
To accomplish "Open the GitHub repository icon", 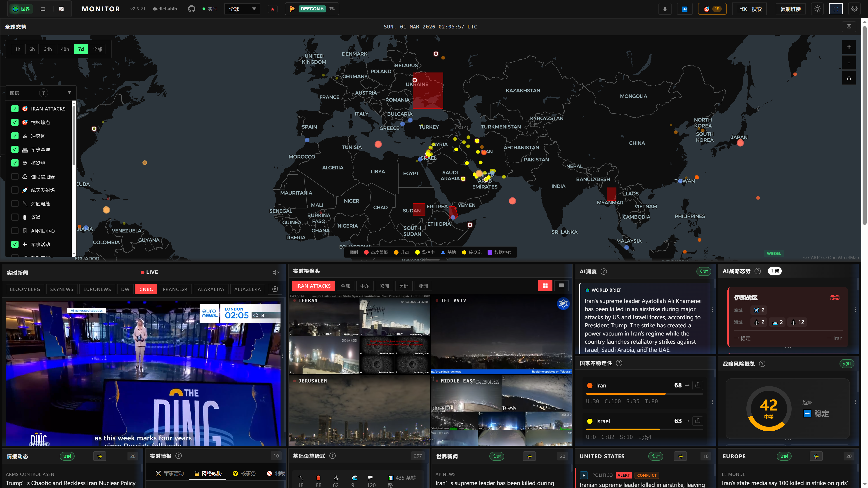I will point(191,9).
